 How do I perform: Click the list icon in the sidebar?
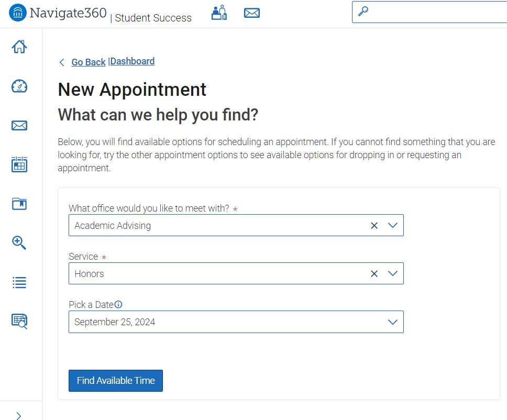[x=19, y=282]
